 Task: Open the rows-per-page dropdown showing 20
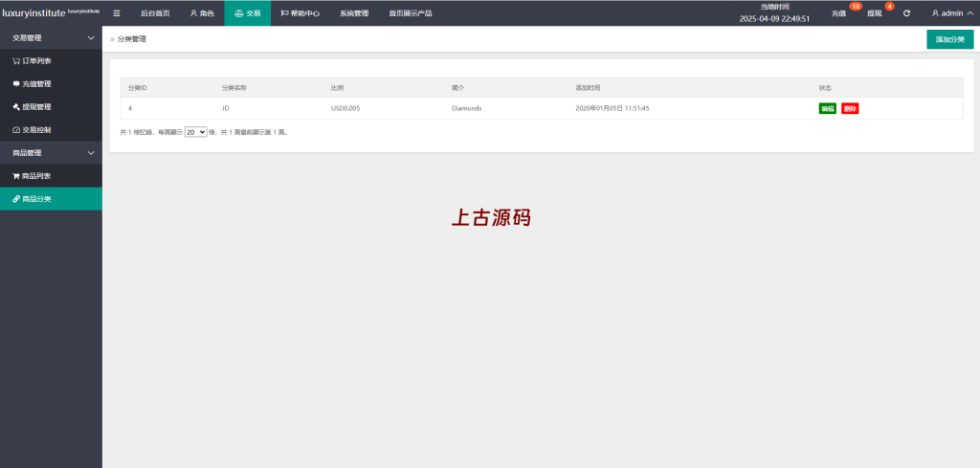coord(195,132)
